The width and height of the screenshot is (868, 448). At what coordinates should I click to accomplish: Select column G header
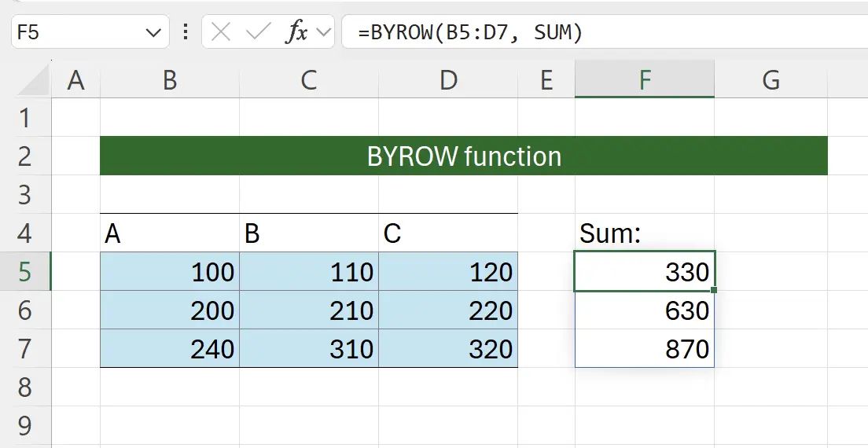coord(771,80)
